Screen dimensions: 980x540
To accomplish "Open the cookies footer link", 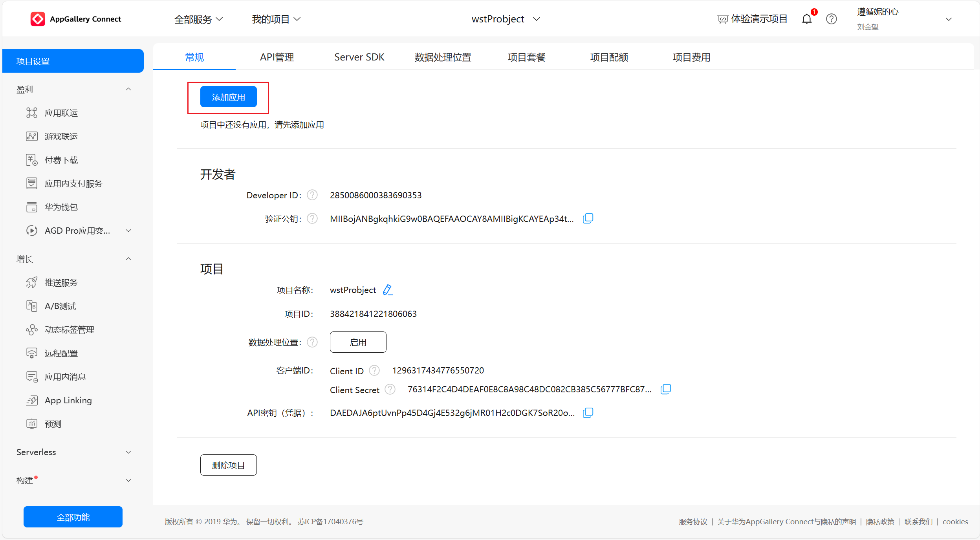I will [x=955, y=522].
